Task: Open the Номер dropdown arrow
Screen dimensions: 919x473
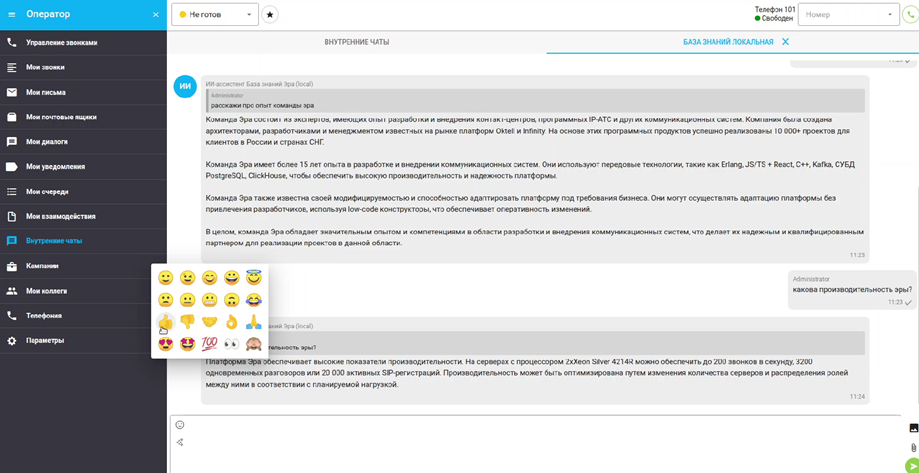Action: [x=890, y=14]
